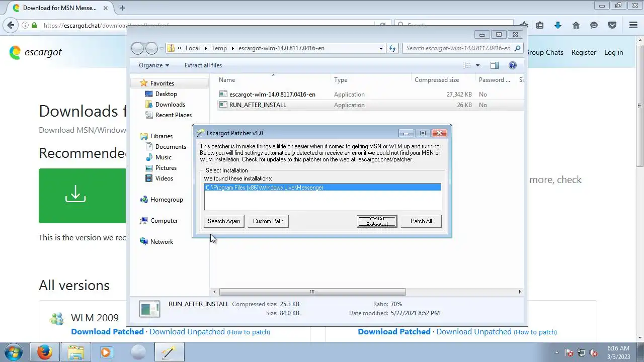This screenshot has height=362, width=644.
Task: Open Computer in the navigation pane
Action: [x=164, y=221]
